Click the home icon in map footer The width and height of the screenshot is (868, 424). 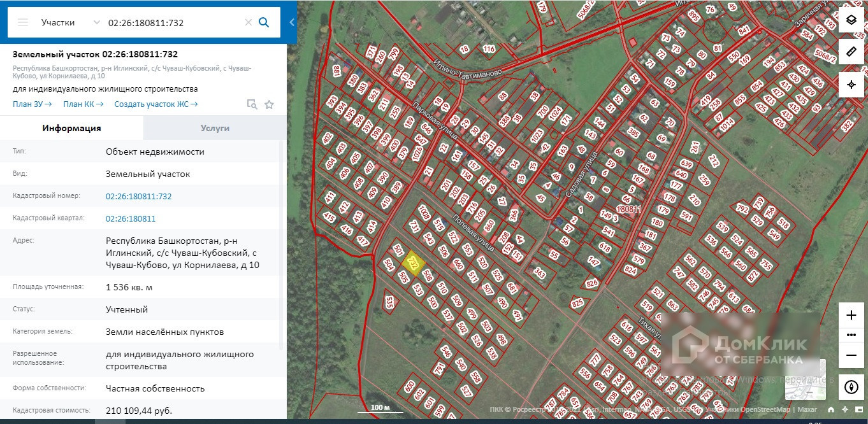pyautogui.click(x=831, y=409)
